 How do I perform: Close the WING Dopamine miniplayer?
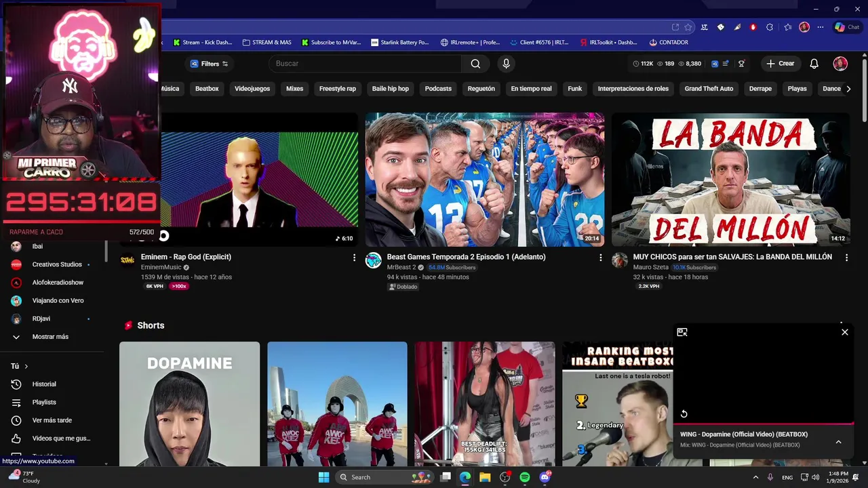click(845, 332)
